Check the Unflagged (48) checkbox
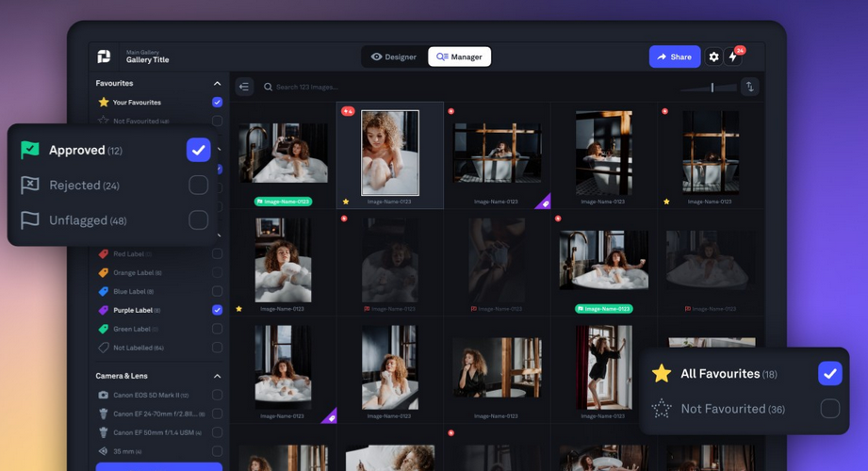Image resolution: width=868 pixels, height=471 pixels. [198, 219]
